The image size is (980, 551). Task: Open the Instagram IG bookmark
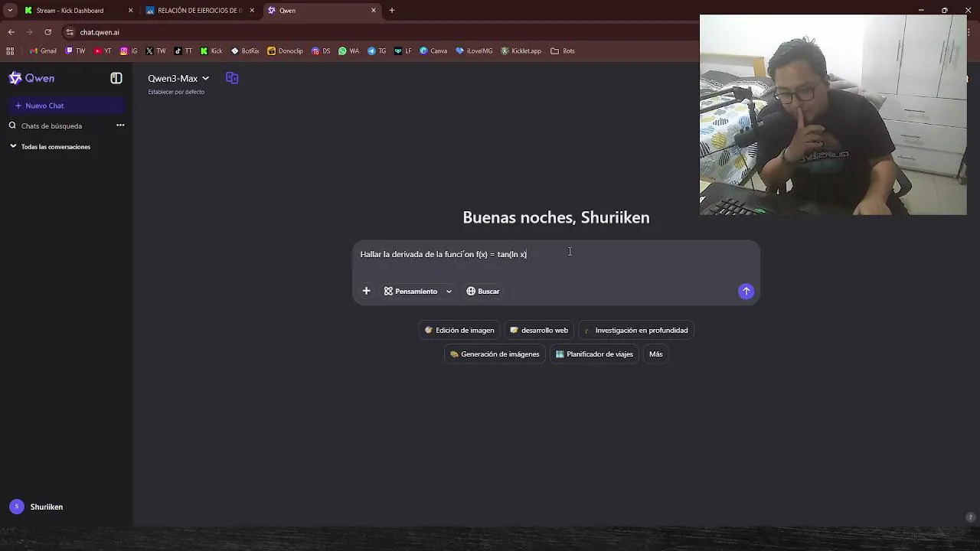click(x=129, y=51)
